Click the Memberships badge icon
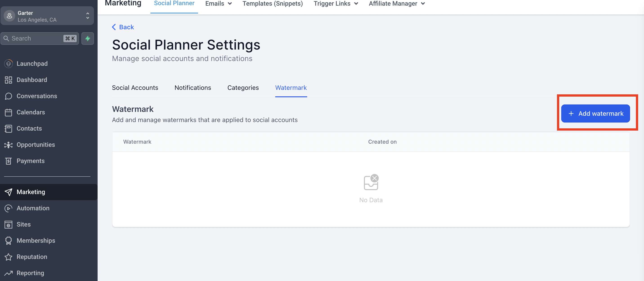Image resolution: width=644 pixels, height=281 pixels. 9,240
